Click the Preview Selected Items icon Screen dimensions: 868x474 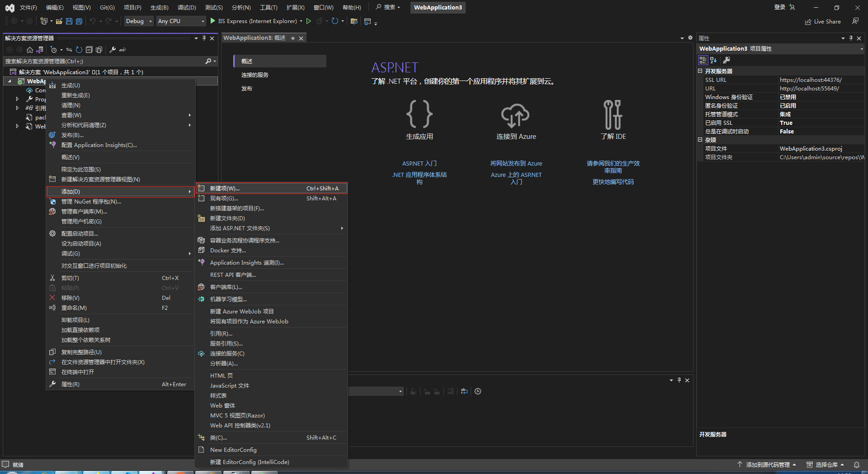pos(123,50)
